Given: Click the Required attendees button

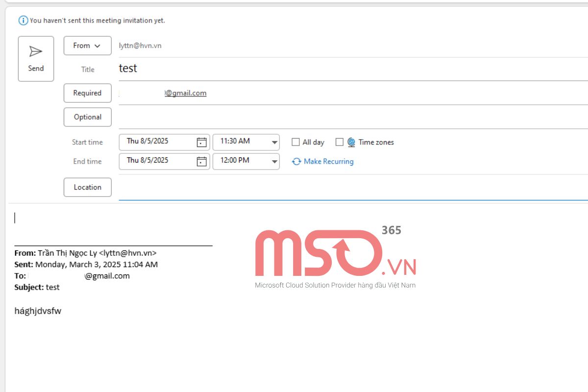Looking at the screenshot, I should click(x=87, y=93).
